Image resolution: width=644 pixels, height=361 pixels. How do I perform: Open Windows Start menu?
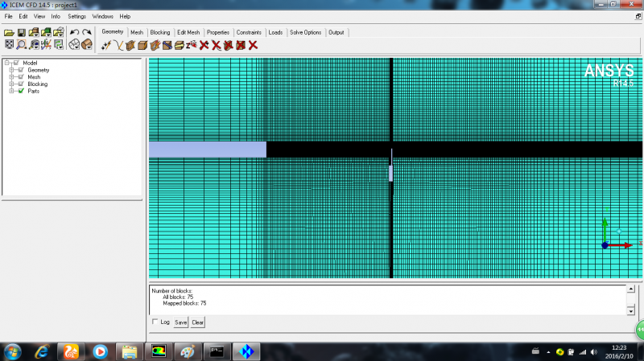click(13, 352)
